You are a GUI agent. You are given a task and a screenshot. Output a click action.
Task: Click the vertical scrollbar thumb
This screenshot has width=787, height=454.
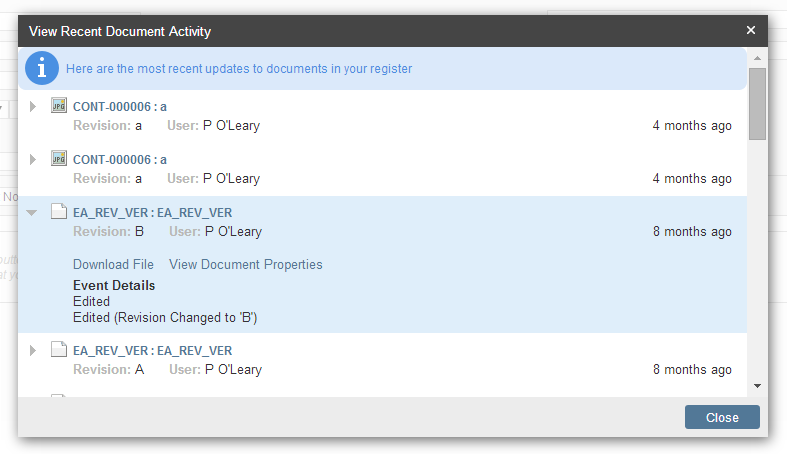coord(757,103)
